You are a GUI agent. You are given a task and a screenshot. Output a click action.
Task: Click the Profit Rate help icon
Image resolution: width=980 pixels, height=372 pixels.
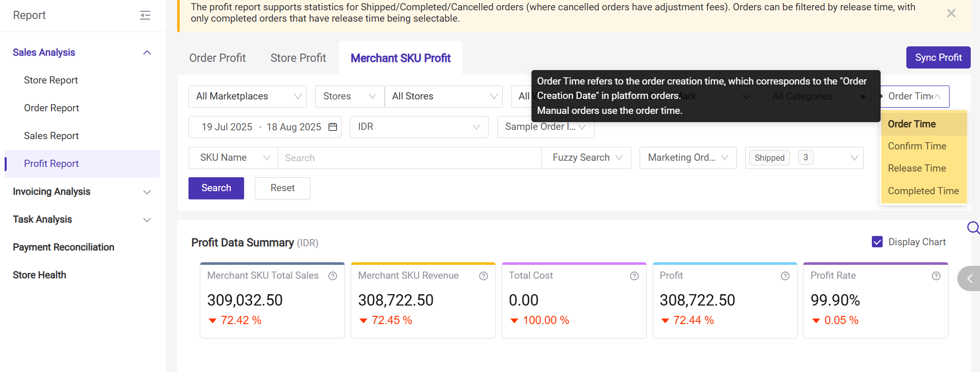click(936, 276)
